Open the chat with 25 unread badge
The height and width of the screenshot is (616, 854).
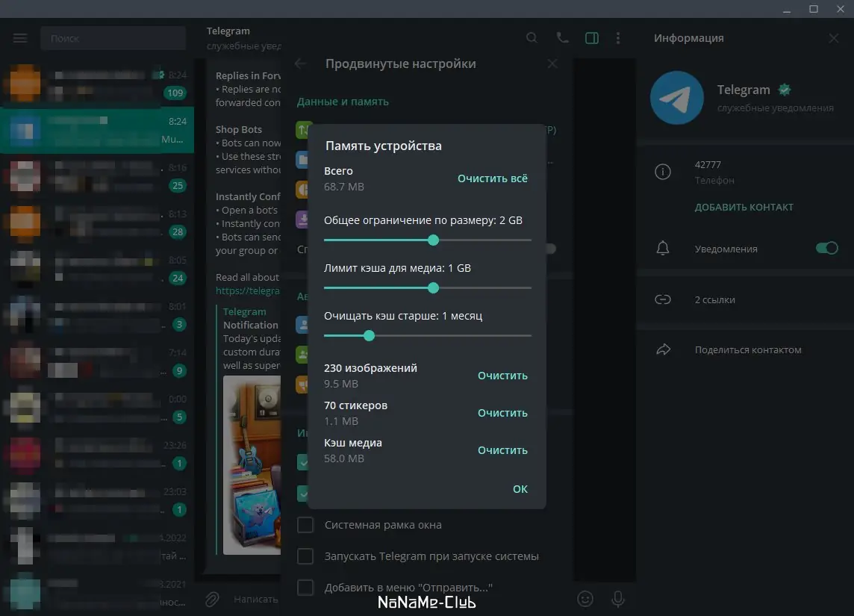(97, 176)
